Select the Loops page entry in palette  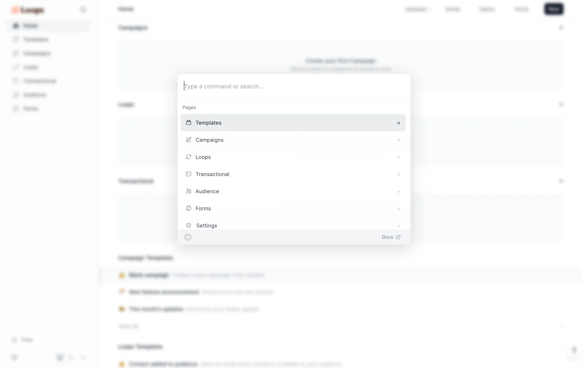click(x=203, y=157)
